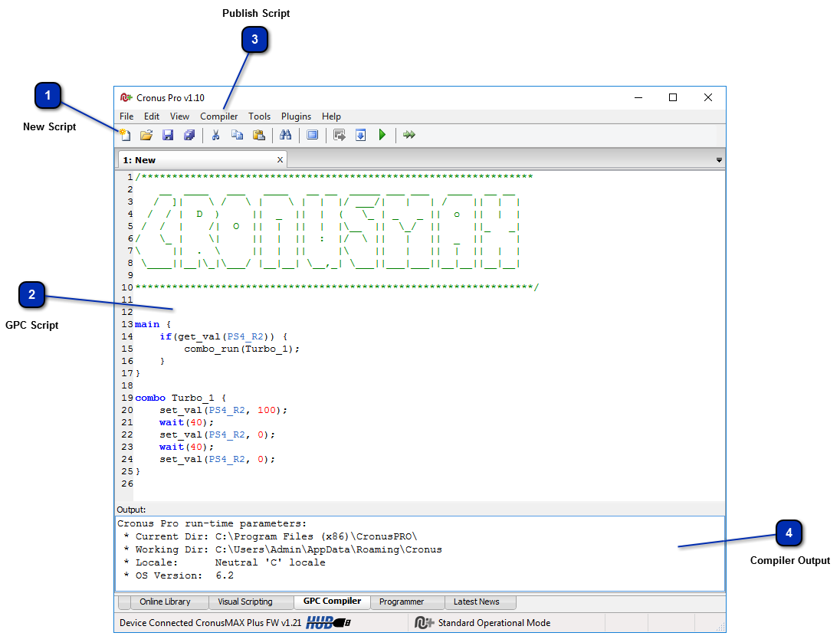The height and width of the screenshot is (636, 840).
Task: Click the window resize grip corner
Action: tap(720, 628)
